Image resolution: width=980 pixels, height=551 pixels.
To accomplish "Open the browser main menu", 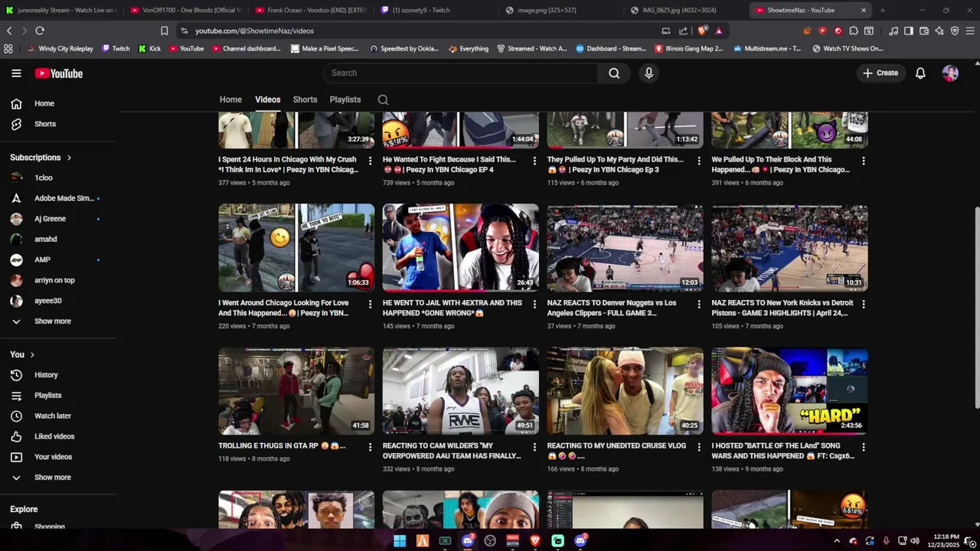I will (x=971, y=31).
